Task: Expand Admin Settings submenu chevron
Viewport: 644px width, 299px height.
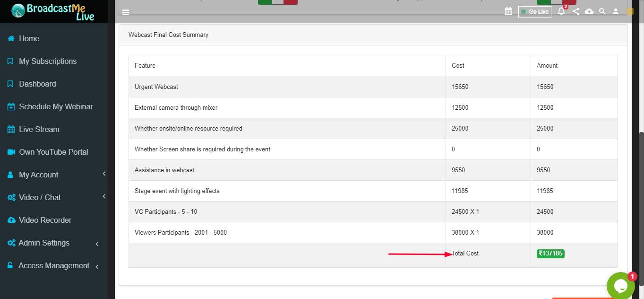Action: point(97,244)
